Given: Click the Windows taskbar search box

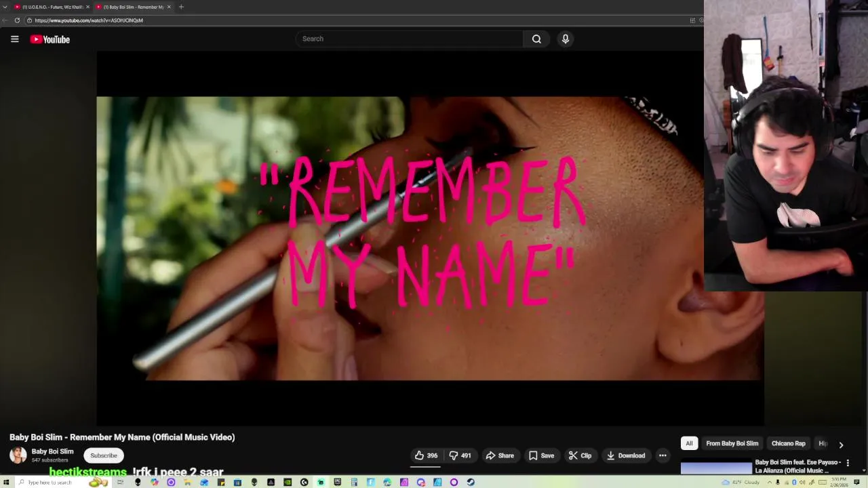Looking at the screenshot, I should tap(62, 483).
